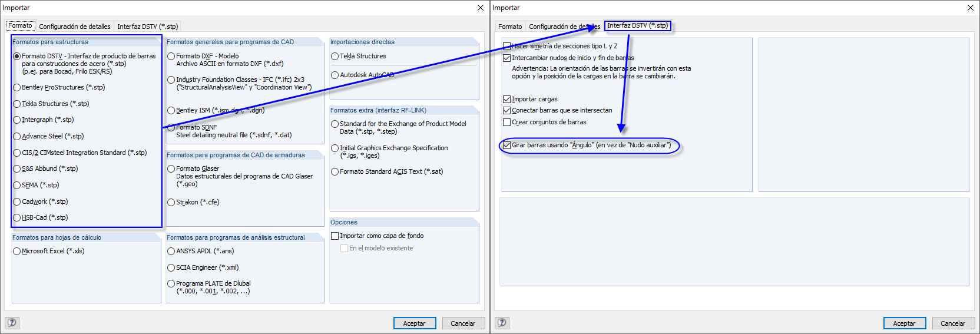Select Standard for Exchange of Product Model Data
This screenshot has width=980, height=334.
pyautogui.click(x=335, y=124)
